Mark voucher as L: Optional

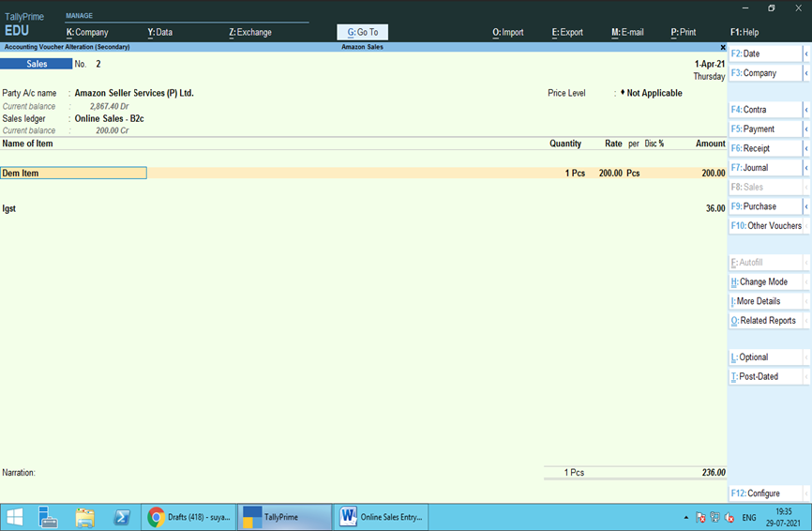pyautogui.click(x=765, y=357)
